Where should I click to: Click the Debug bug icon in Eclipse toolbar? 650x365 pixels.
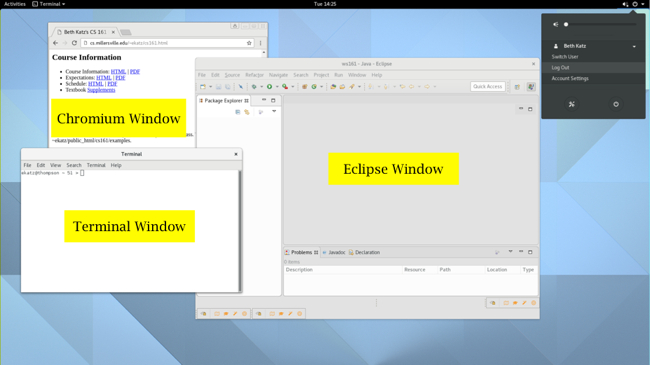pyautogui.click(x=254, y=87)
